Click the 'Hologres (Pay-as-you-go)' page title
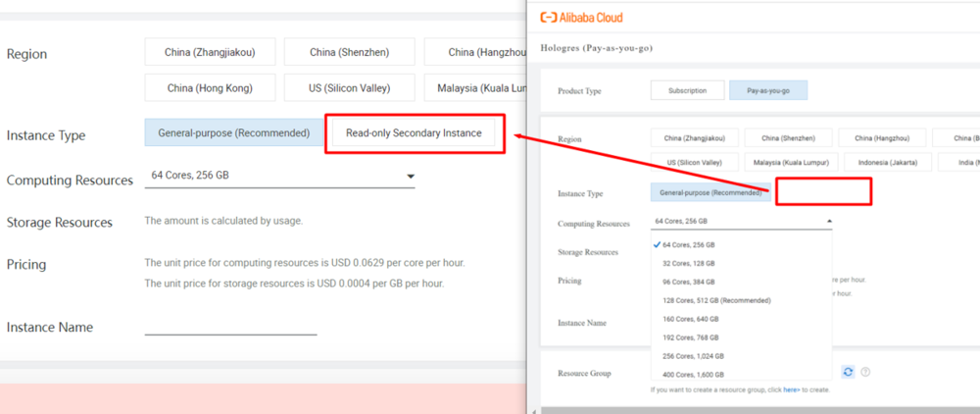Screen dimensions: 980x414 coord(596,48)
